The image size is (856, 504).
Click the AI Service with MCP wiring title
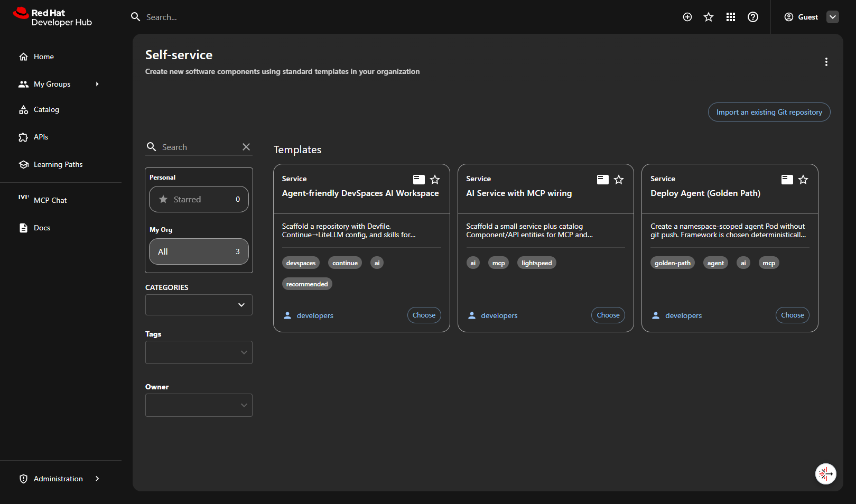tap(519, 193)
